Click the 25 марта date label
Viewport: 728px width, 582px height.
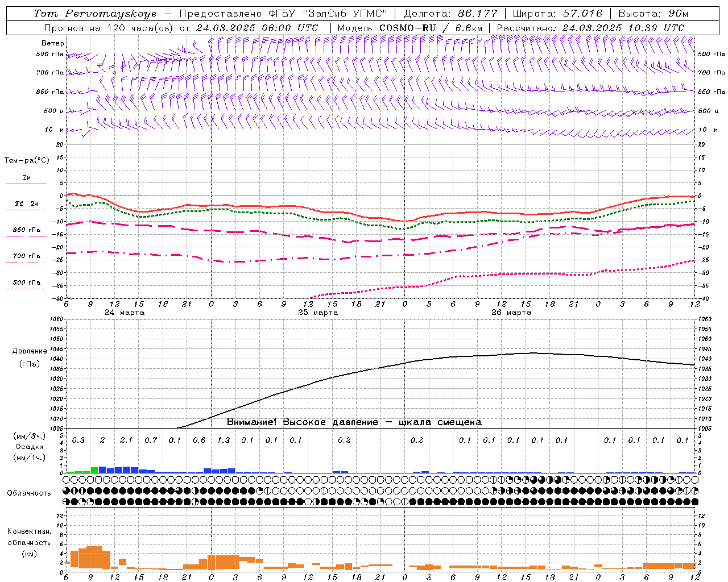click(318, 313)
